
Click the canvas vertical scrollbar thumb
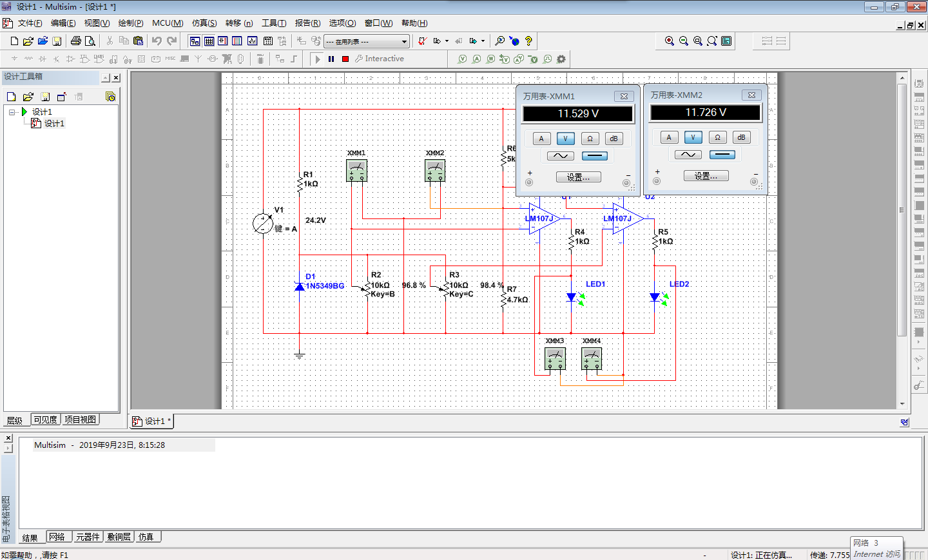(x=902, y=209)
